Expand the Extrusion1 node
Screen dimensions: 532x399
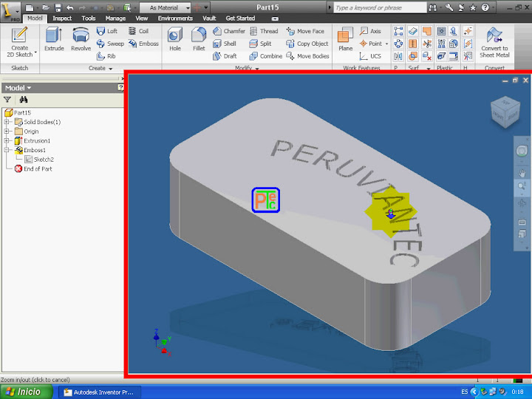pos(7,140)
